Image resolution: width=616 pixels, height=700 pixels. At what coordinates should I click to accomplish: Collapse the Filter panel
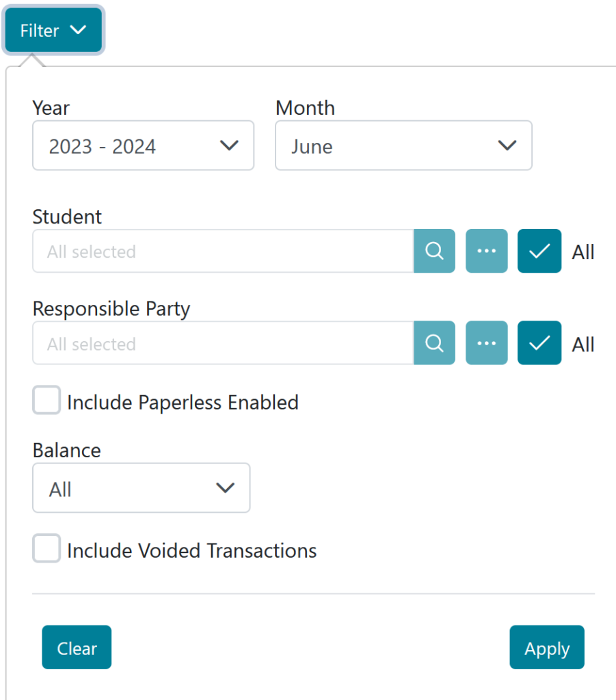tap(53, 30)
